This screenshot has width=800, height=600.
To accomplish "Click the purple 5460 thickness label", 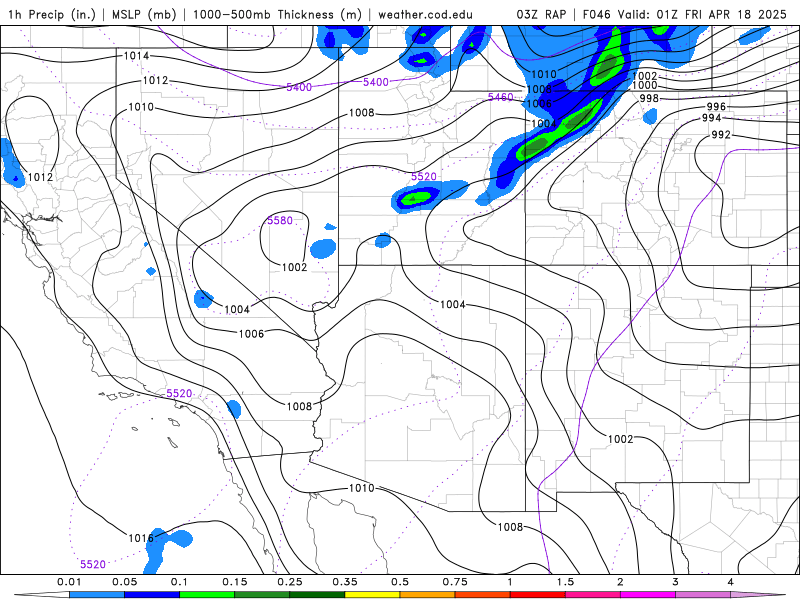I will (501, 97).
